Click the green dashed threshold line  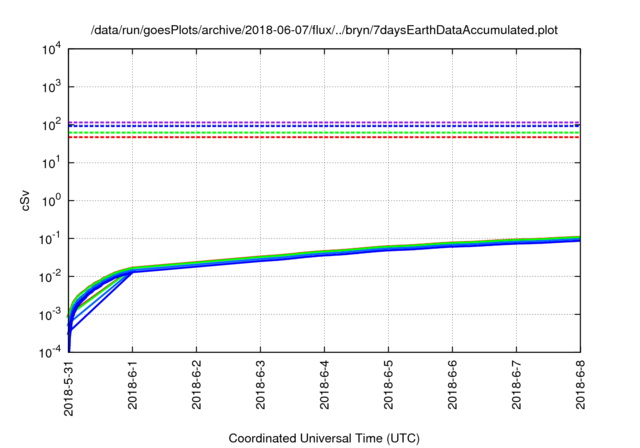324,133
